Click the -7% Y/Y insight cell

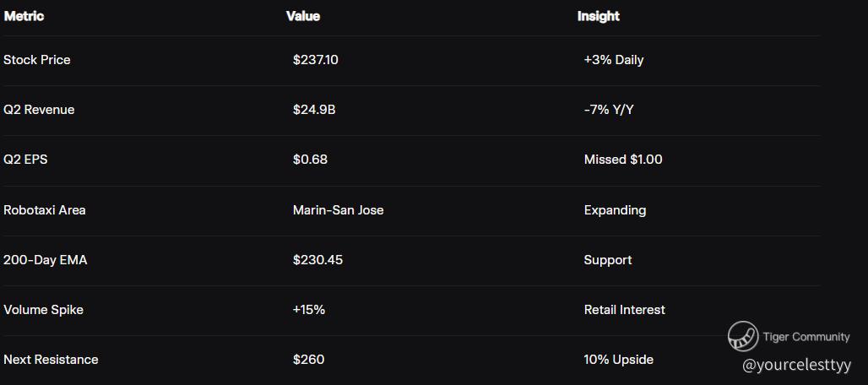[x=608, y=110]
